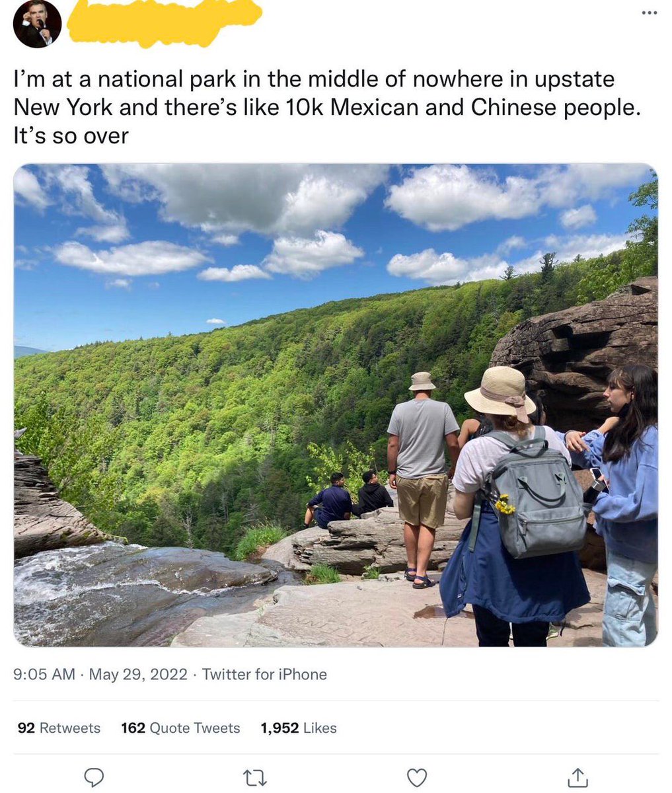The height and width of the screenshot is (793, 672).
Task: Open the three-dot more options menu
Action: [x=650, y=14]
